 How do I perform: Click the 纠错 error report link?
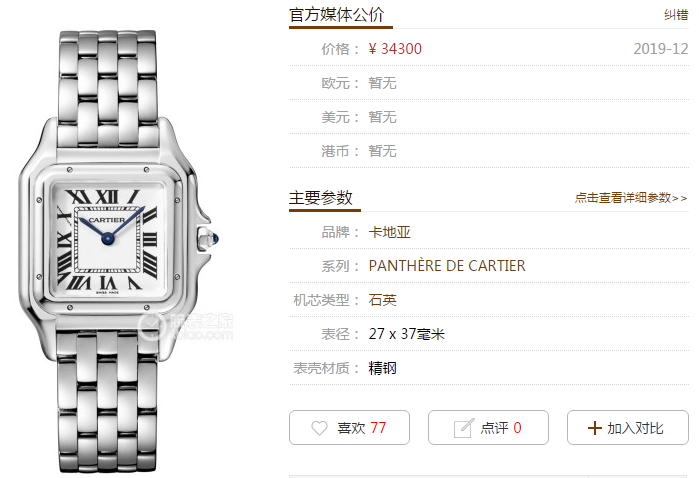coord(676,15)
